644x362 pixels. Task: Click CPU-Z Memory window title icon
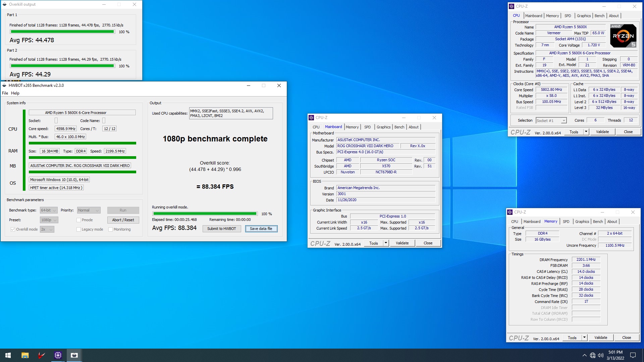tap(510, 212)
